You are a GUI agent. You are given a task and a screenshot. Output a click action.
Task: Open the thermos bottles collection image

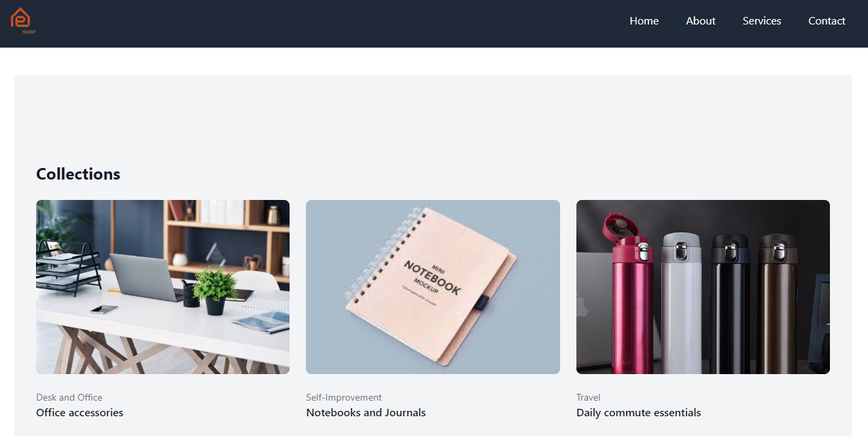(703, 287)
